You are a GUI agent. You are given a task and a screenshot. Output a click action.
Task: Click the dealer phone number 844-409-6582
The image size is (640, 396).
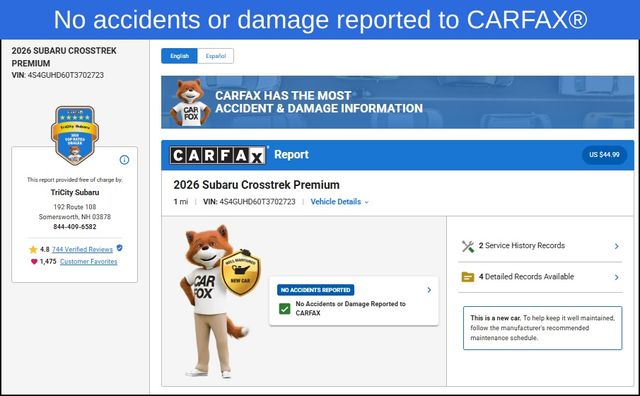point(75,227)
